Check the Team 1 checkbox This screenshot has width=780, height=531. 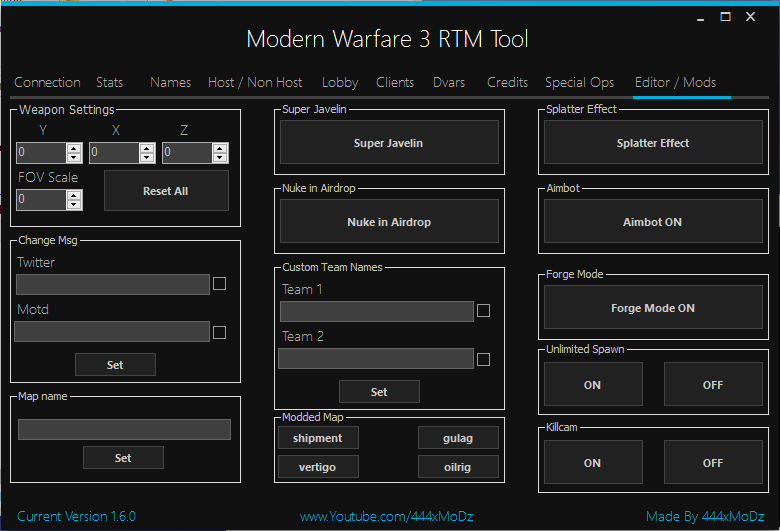(483, 311)
